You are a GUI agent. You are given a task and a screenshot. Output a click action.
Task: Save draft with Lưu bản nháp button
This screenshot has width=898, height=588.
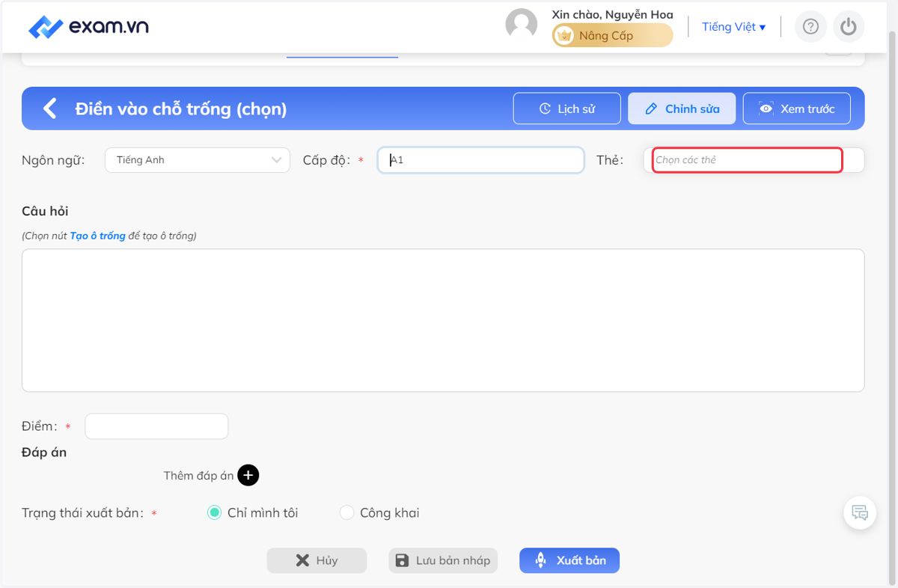coord(443,560)
